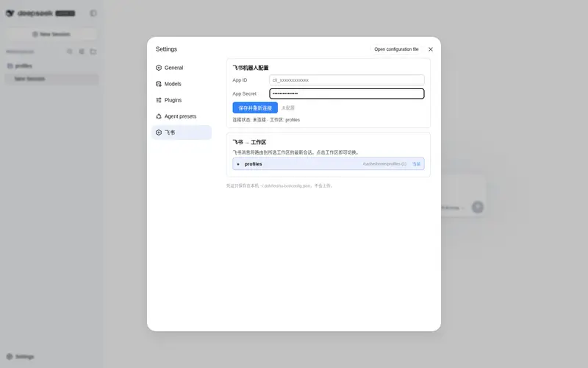Viewport: 588px width, 368px height.
Task: Open the General settings tab
Action: click(x=182, y=68)
